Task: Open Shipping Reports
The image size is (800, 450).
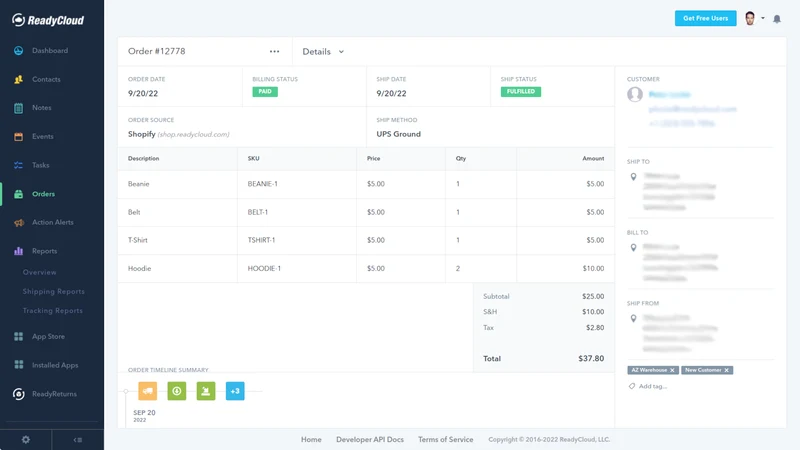Action: coord(54,291)
